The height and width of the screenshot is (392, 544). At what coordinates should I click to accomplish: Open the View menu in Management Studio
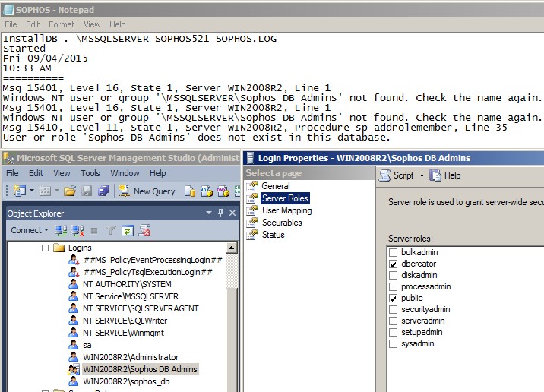click(x=62, y=173)
